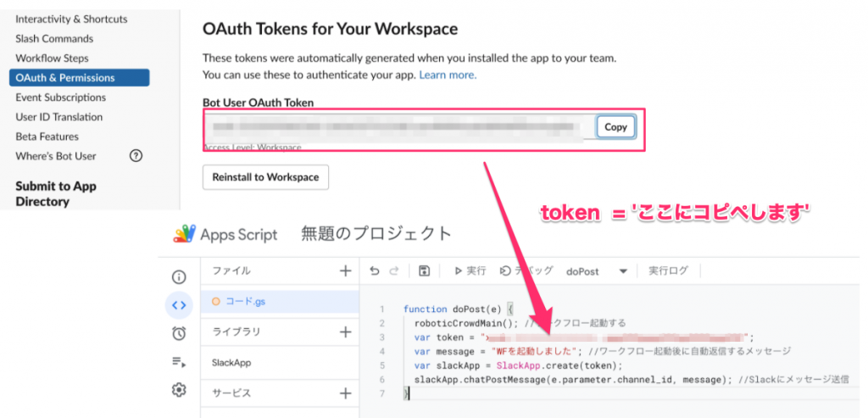Image resolution: width=868 pixels, height=418 pixels.
Task: Copy the Bot User OAuth Token
Action: point(615,127)
